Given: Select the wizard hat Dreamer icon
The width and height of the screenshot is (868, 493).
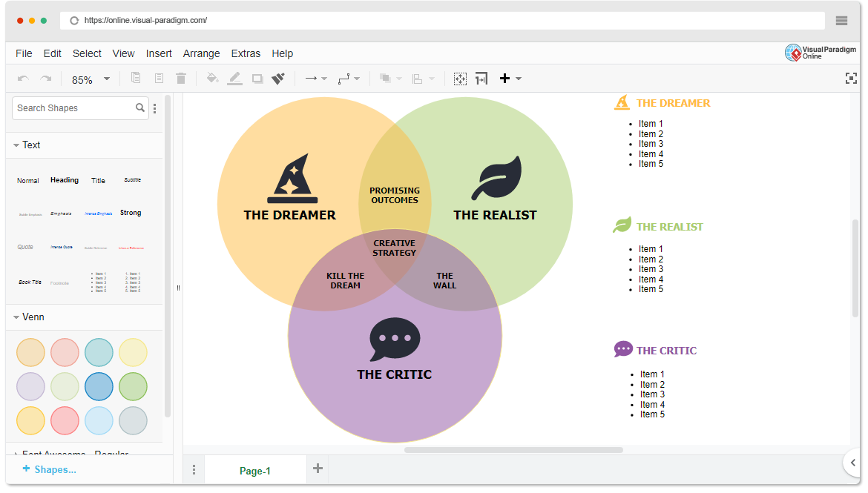Looking at the screenshot, I should pyautogui.click(x=292, y=178).
